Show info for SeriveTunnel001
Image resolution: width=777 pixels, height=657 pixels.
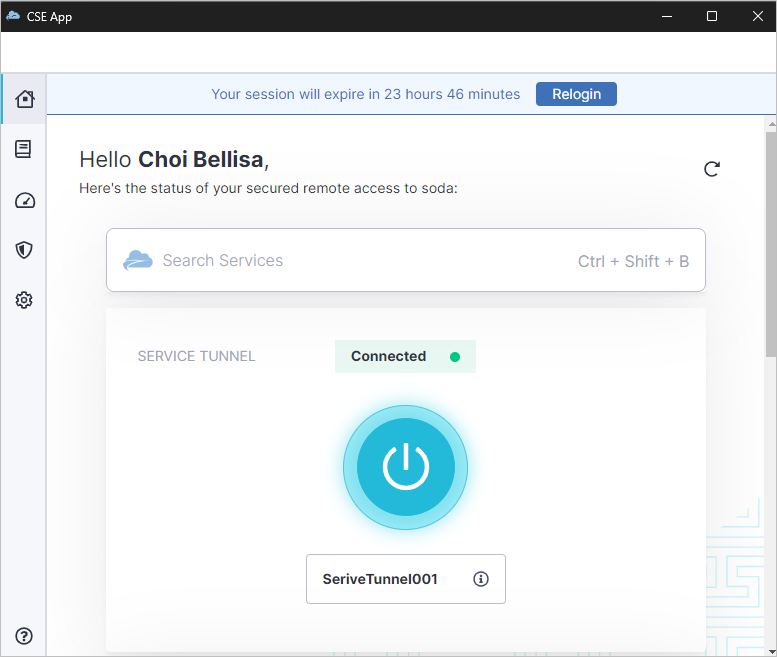481,579
